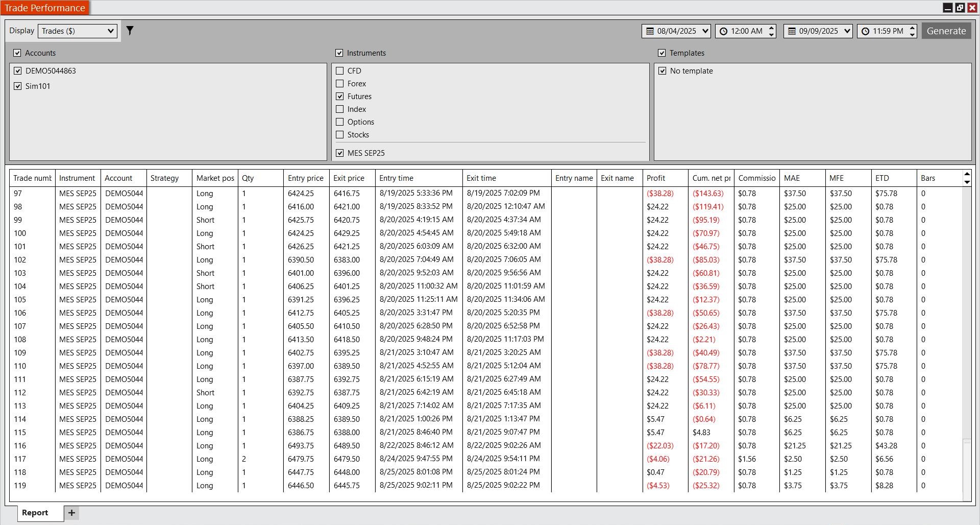The width and height of the screenshot is (980, 525).
Task: Enable the Index instrument type
Action: (340, 109)
